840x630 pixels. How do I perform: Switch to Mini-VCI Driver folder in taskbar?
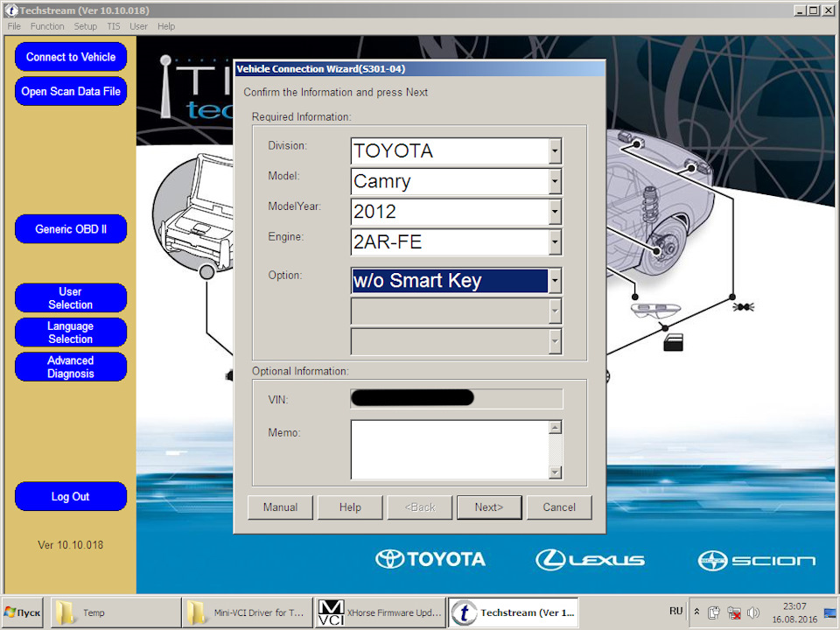(x=247, y=612)
